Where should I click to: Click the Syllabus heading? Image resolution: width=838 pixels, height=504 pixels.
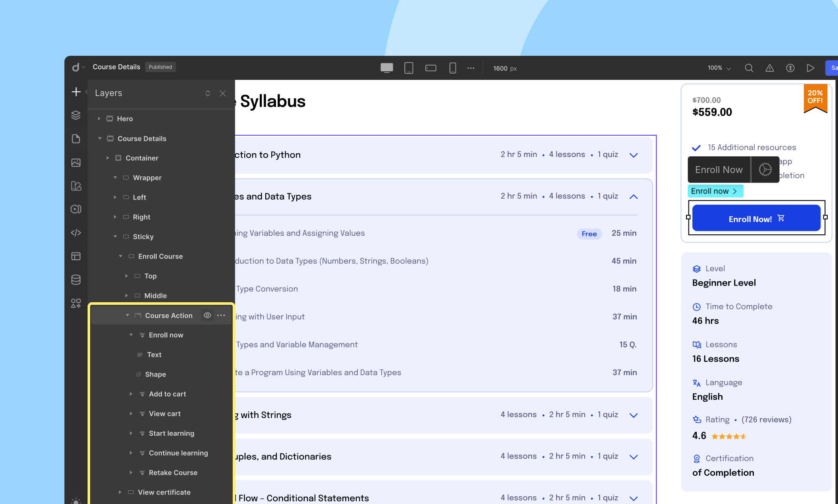click(273, 101)
